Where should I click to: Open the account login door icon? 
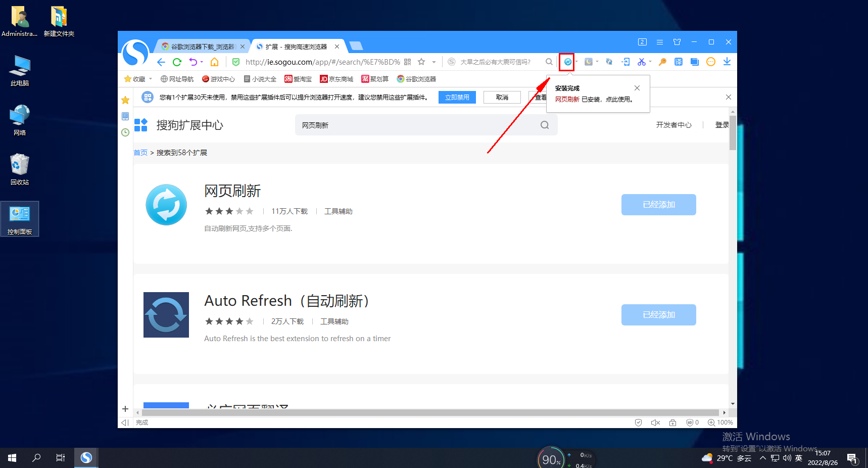[x=625, y=62]
